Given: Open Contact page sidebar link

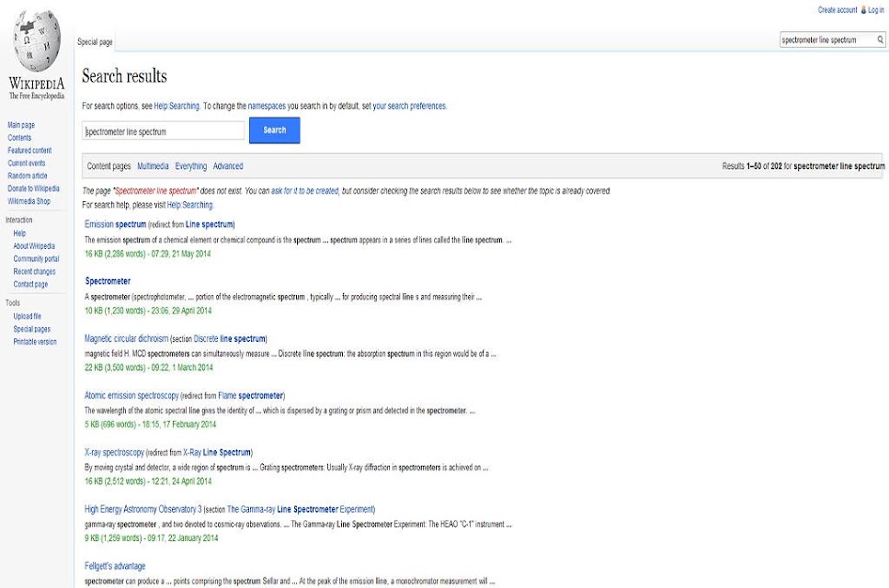Looking at the screenshot, I should [30, 285].
